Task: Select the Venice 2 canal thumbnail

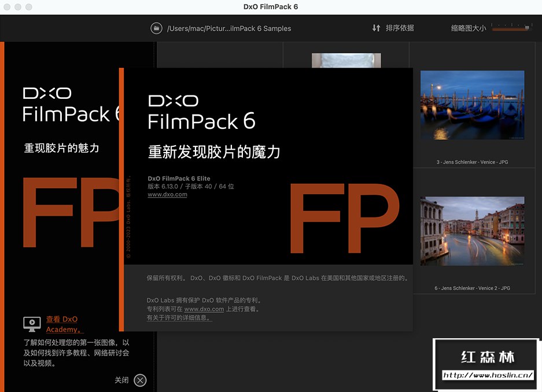Action: [472, 231]
